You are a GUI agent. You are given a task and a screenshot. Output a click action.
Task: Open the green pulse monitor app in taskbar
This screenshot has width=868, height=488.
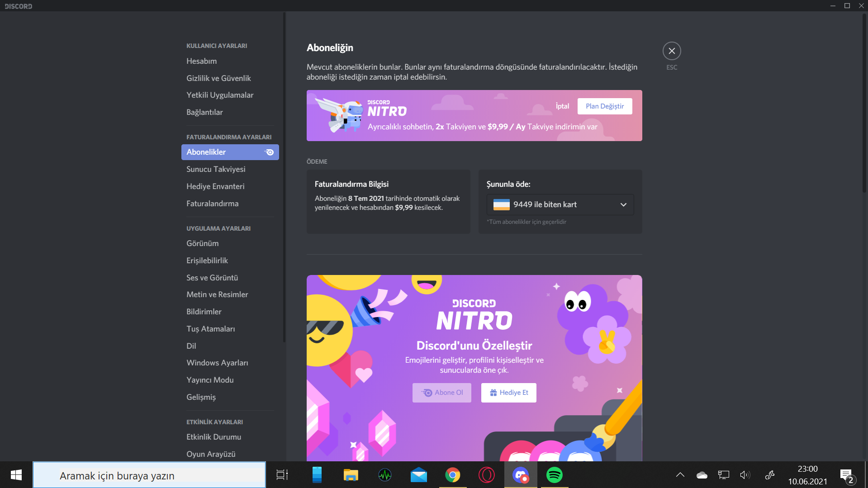[x=385, y=475]
